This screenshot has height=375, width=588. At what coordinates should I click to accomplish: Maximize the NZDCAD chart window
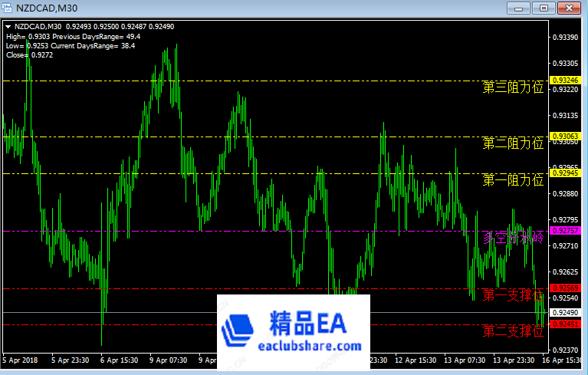pyautogui.click(x=544, y=8)
